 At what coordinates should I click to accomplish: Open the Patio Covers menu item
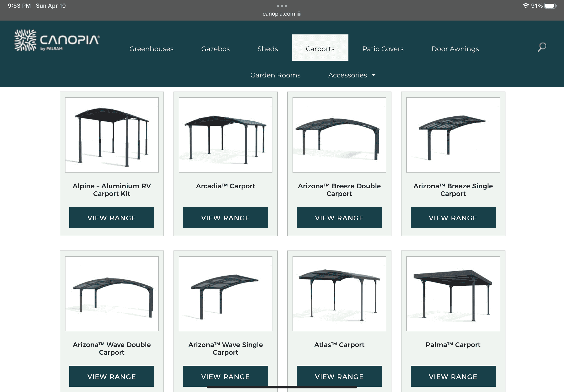point(383,49)
